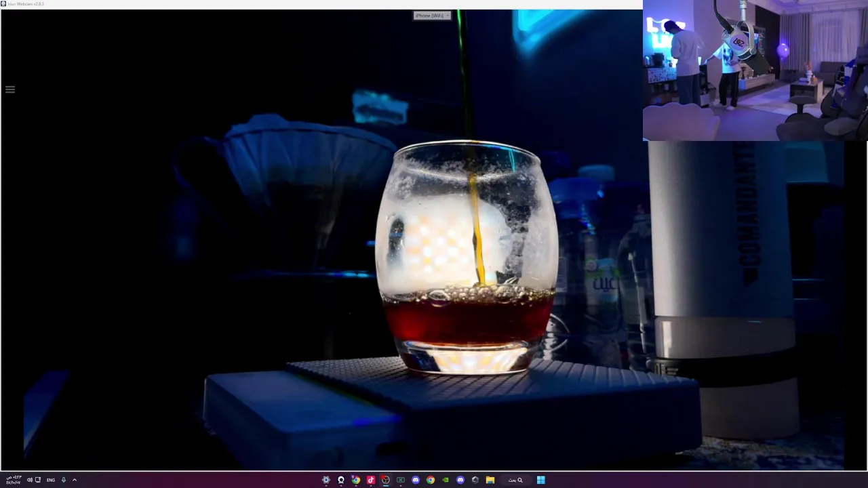The height and width of the screenshot is (488, 868).
Task: Open the taskbar clock and date
Action: click(x=14, y=480)
